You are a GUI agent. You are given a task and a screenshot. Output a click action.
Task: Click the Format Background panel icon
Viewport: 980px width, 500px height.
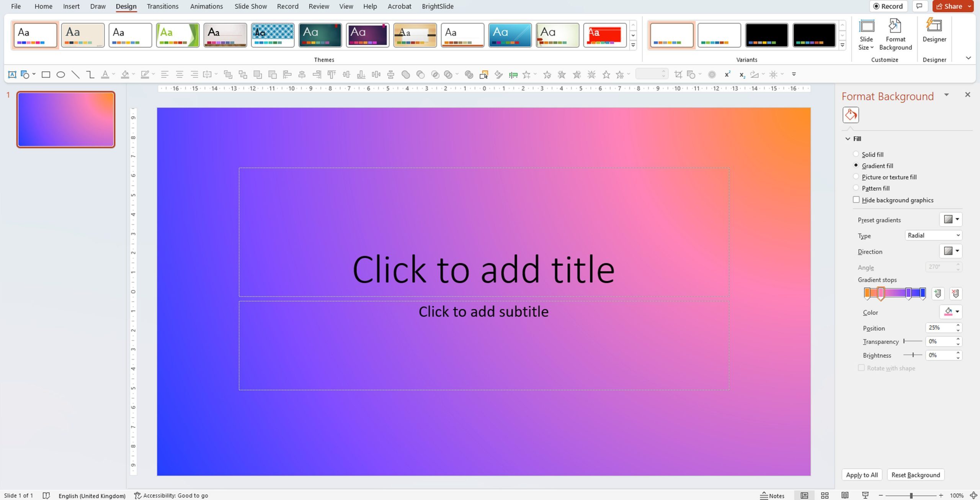[851, 115]
